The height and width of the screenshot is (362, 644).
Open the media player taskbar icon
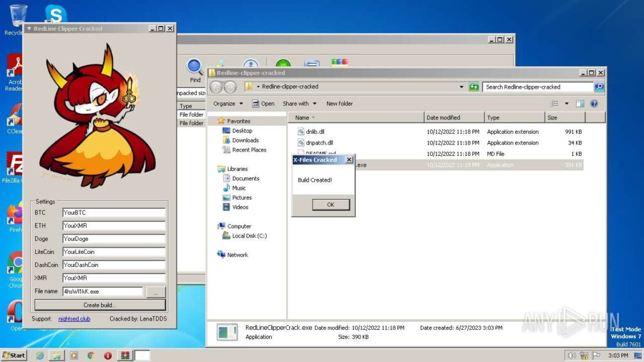74,356
